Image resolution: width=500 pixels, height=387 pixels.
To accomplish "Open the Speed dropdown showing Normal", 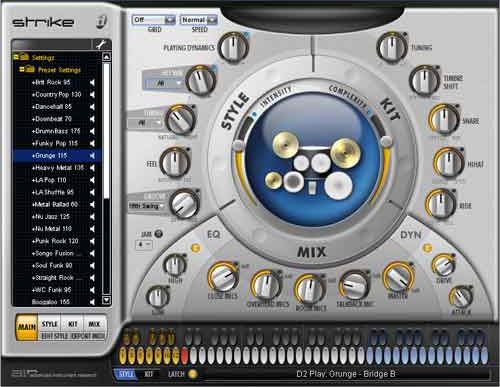I will tap(199, 20).
